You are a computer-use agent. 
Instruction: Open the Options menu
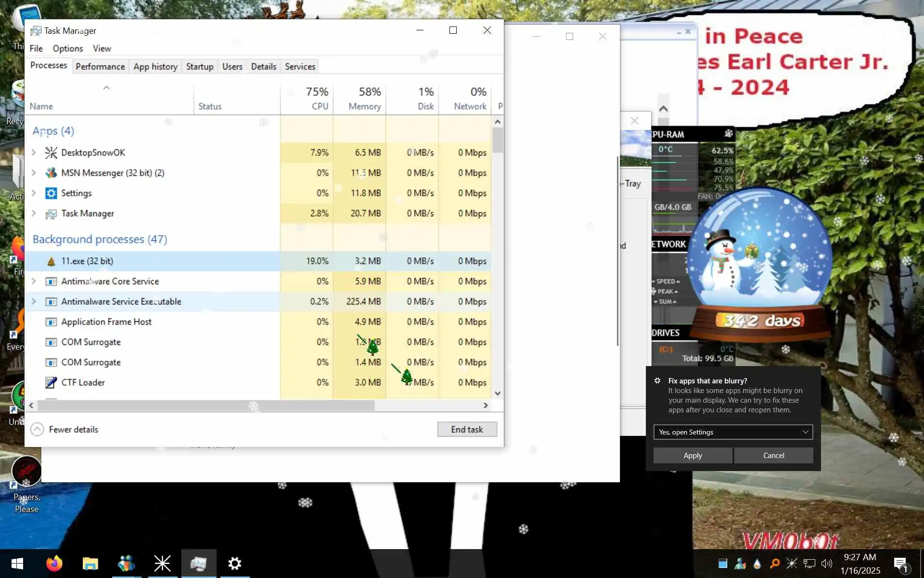67,49
